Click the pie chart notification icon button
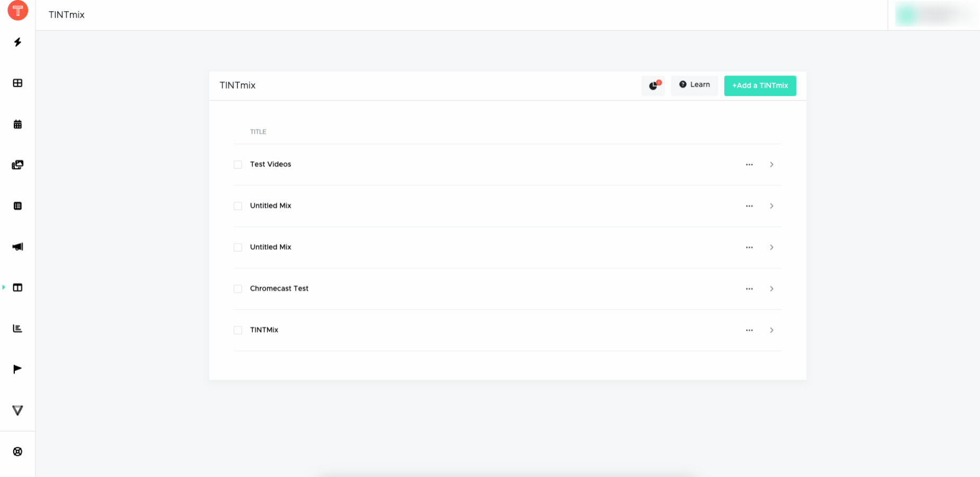The width and height of the screenshot is (980, 477). [653, 85]
